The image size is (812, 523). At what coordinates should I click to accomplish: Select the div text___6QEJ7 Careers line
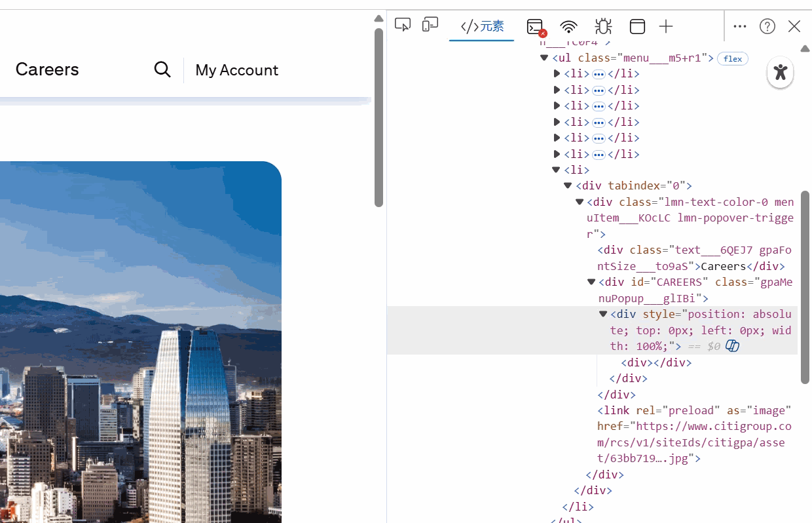point(694,258)
